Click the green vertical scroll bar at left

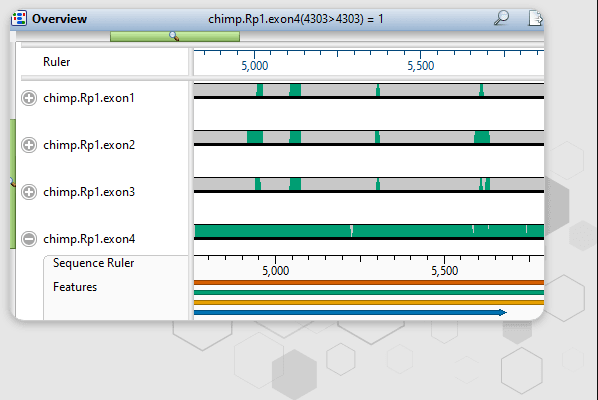[13, 184]
